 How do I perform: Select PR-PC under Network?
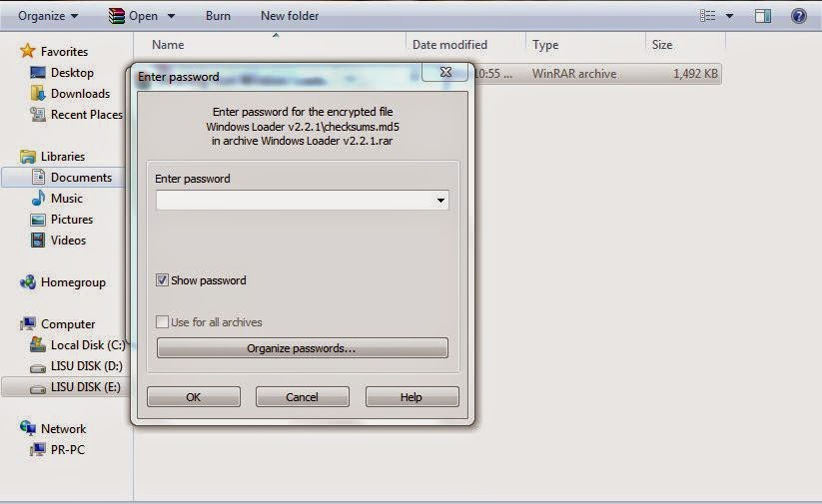pos(68,449)
